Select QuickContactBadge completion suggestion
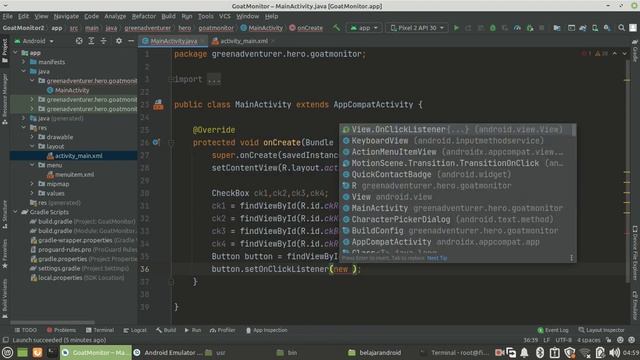Screen dimensions: 640x360 tap(456, 174)
